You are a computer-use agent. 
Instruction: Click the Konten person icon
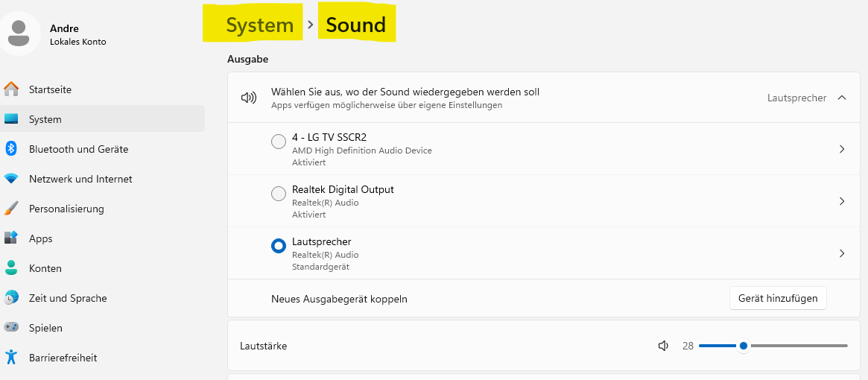[11, 268]
